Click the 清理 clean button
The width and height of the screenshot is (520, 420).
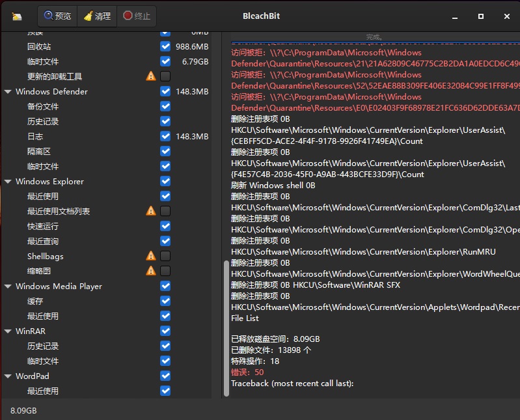click(97, 16)
